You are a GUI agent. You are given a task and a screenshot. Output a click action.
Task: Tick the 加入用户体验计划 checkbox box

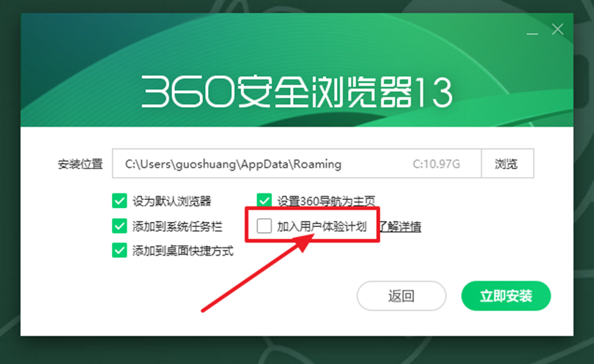pos(264,226)
